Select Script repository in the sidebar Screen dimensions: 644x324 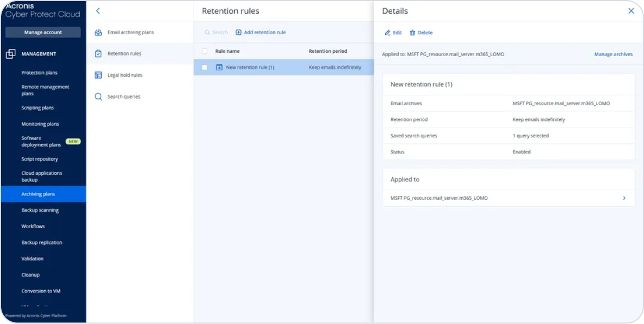pos(39,159)
